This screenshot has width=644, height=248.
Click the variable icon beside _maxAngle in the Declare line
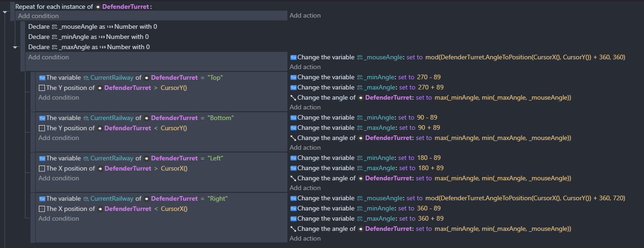point(54,47)
